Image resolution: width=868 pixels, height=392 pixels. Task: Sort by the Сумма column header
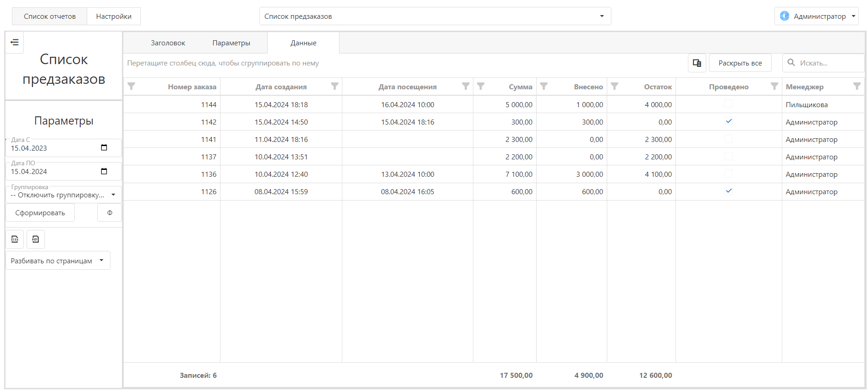[521, 87]
